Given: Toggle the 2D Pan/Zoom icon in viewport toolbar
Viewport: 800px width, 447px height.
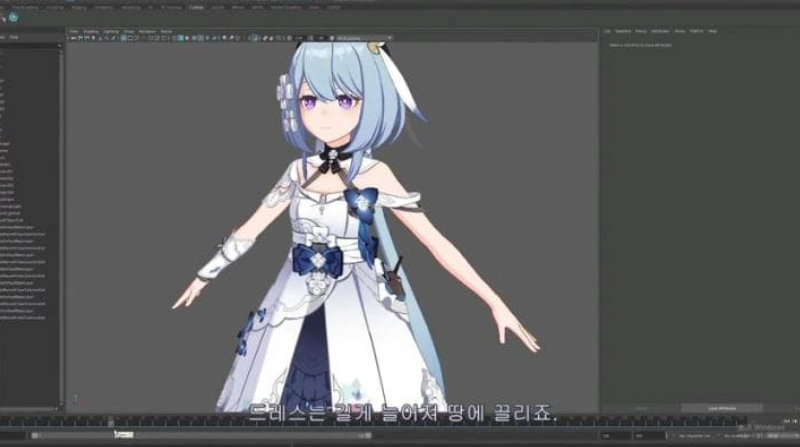Looking at the screenshot, I should [107, 38].
